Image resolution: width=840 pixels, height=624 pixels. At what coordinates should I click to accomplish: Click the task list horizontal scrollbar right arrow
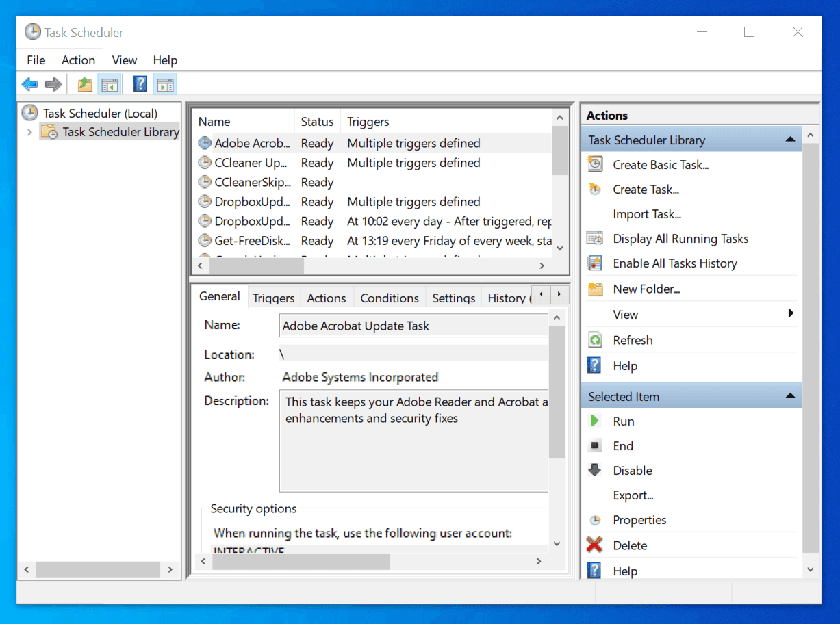pos(542,265)
